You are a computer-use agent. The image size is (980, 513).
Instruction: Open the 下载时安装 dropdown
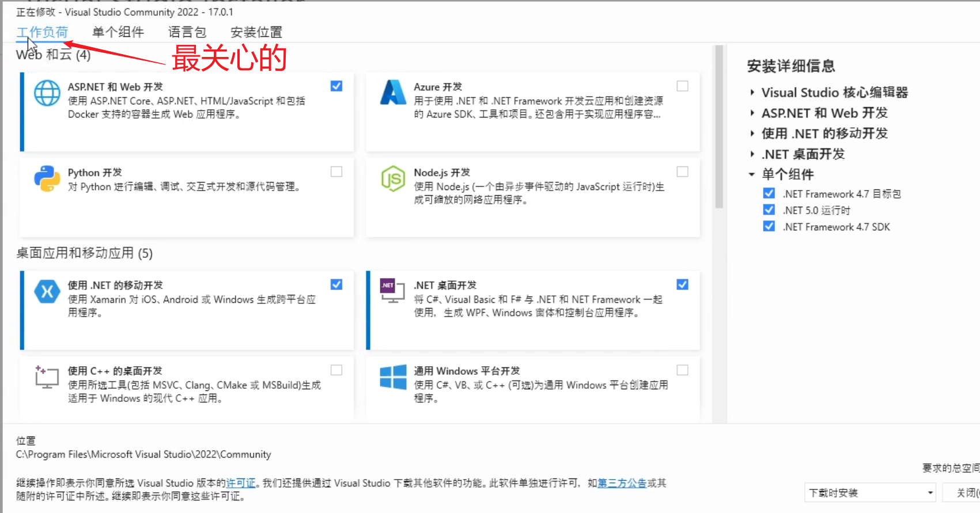coord(870,493)
